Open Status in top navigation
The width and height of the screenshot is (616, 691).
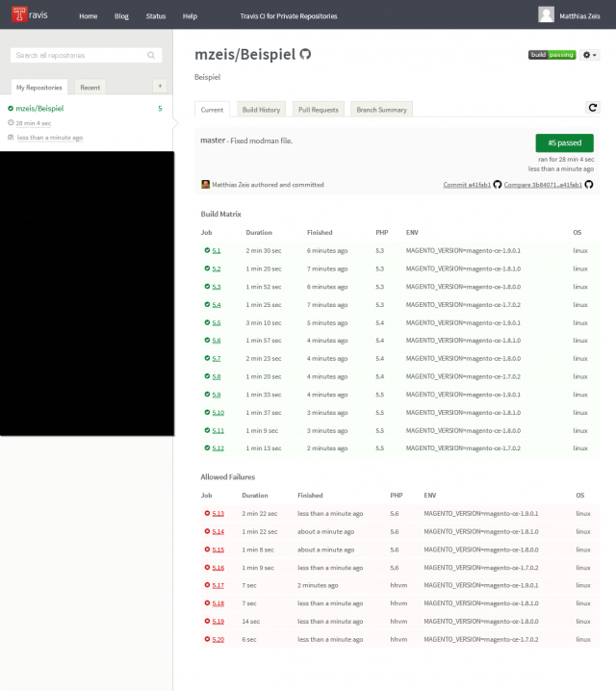click(156, 16)
